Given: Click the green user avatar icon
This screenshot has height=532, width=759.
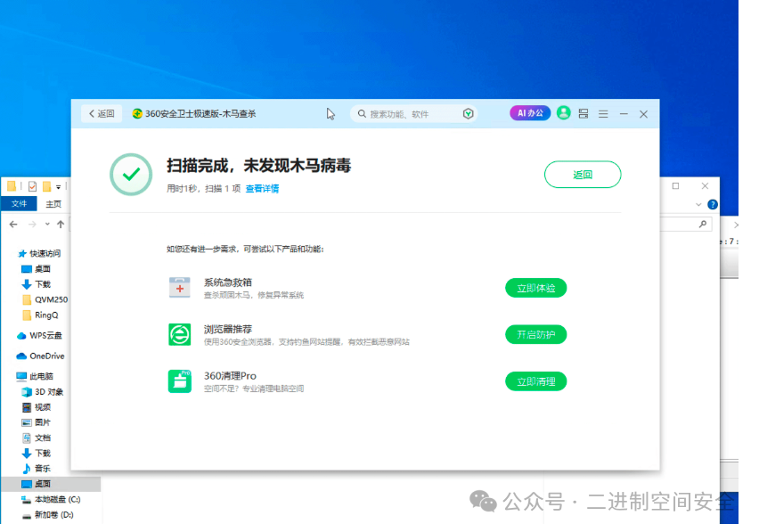Looking at the screenshot, I should pos(563,113).
